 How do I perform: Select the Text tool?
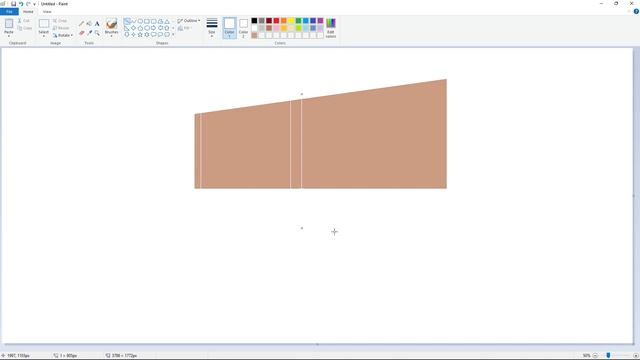[97, 24]
